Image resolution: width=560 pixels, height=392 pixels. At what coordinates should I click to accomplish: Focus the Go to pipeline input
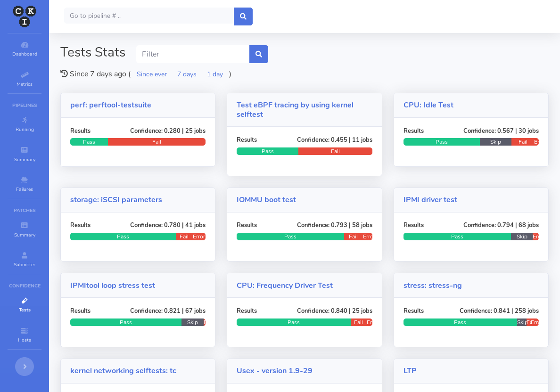click(x=149, y=16)
